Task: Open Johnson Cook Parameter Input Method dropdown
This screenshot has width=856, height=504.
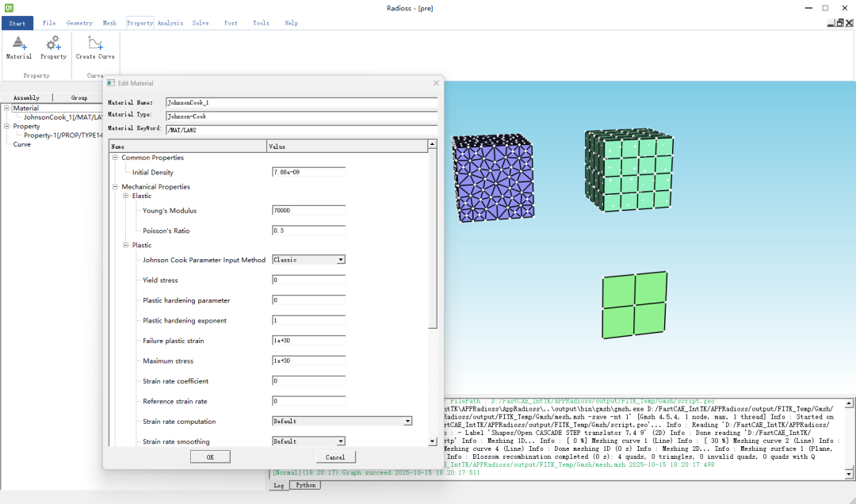Action: 308,260
